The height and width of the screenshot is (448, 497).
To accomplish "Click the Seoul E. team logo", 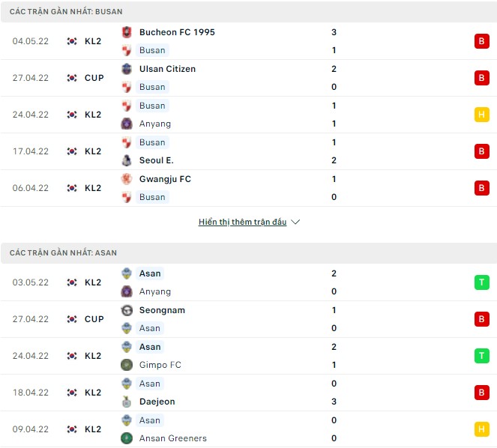I will [x=126, y=160].
